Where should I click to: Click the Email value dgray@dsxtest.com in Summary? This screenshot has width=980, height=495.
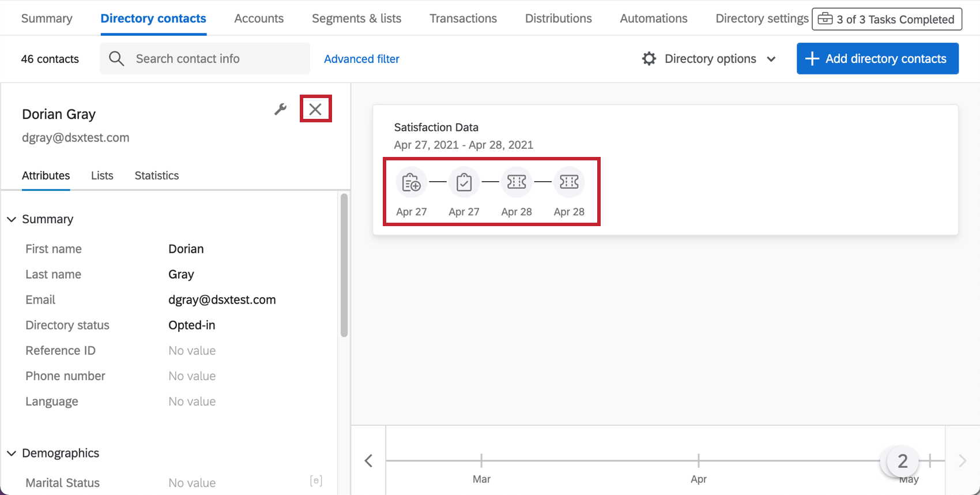coord(222,299)
